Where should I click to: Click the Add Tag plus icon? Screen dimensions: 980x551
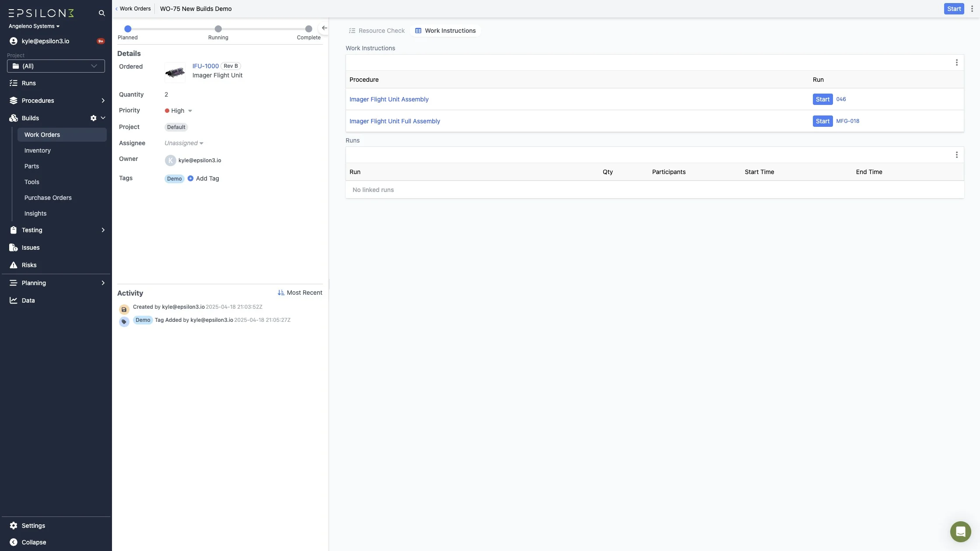[190, 178]
